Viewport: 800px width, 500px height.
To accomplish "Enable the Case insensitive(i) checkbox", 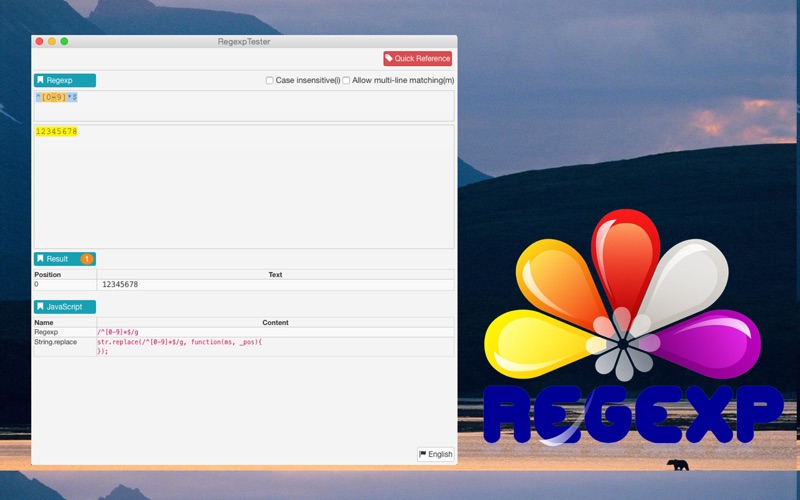I will click(x=269, y=80).
